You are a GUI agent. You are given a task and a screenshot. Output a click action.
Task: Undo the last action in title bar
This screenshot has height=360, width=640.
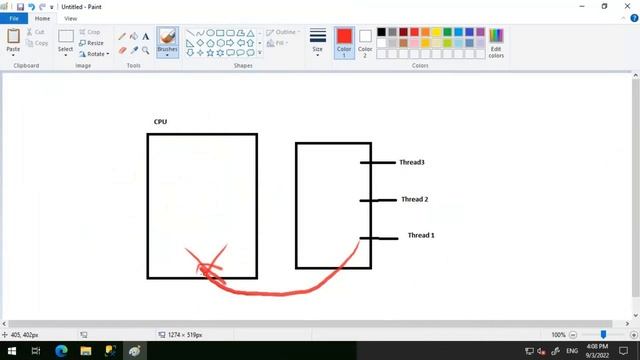pyautogui.click(x=31, y=7)
